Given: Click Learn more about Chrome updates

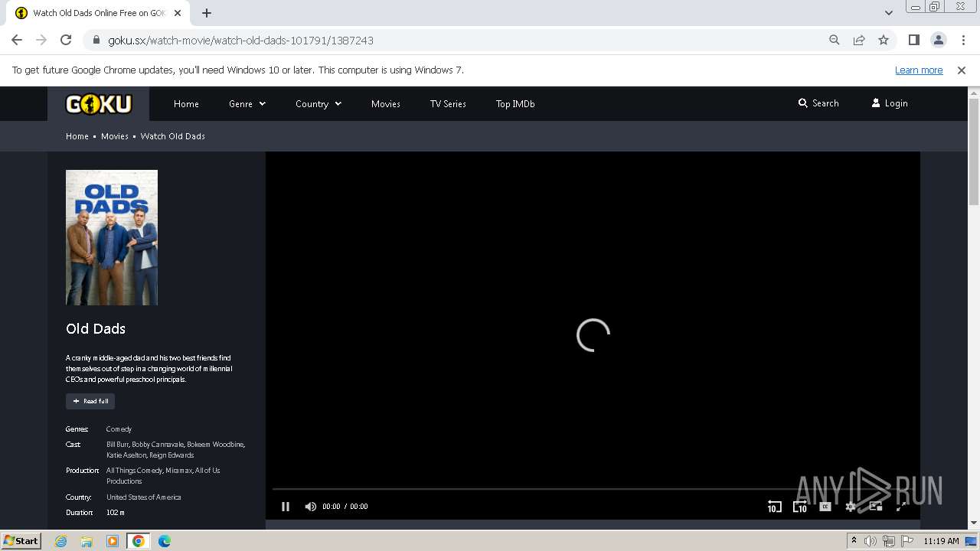Looking at the screenshot, I should point(919,70).
